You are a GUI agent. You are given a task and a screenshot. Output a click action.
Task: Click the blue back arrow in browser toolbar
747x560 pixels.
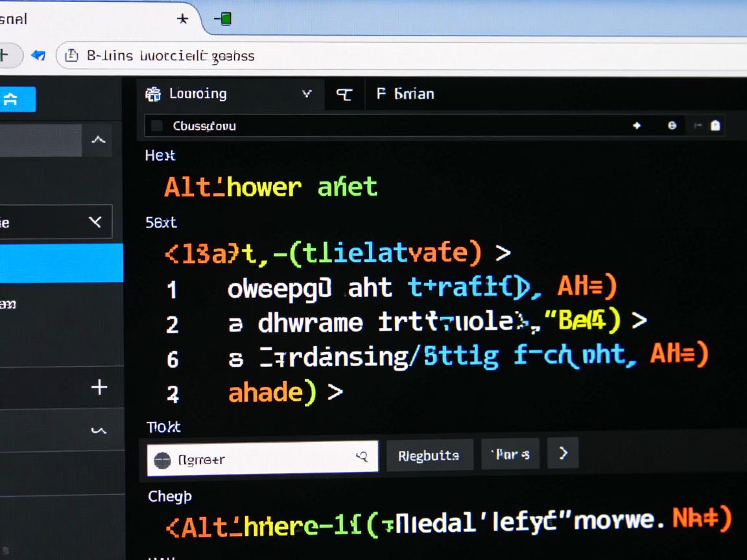38,56
